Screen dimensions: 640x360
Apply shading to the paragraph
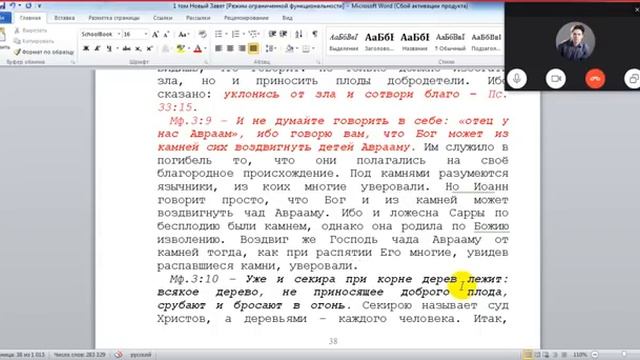point(289,49)
